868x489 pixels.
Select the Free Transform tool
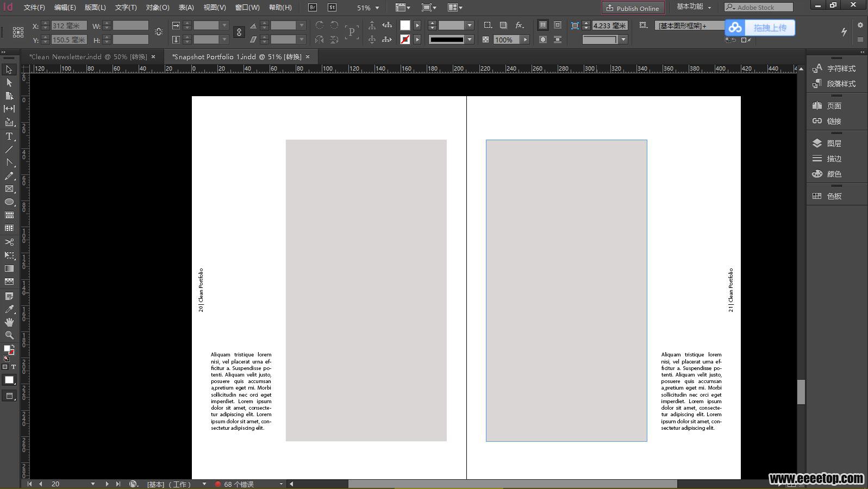coord(9,255)
